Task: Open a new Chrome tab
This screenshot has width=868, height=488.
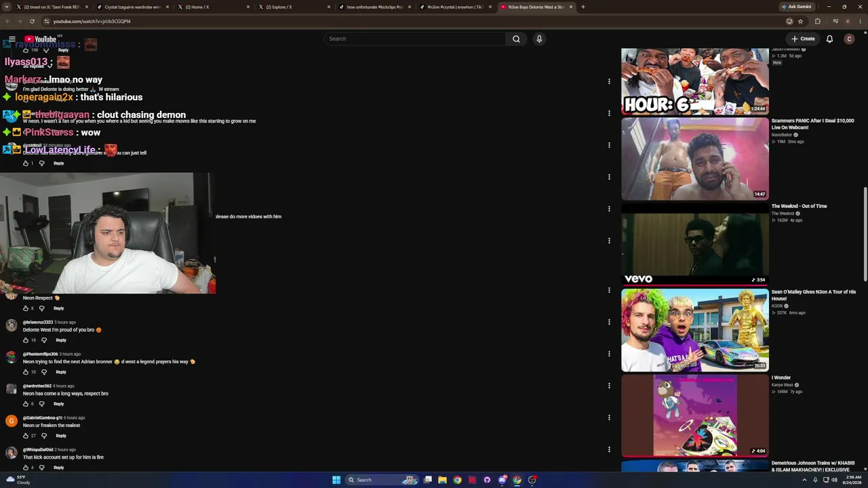Action: [x=583, y=7]
